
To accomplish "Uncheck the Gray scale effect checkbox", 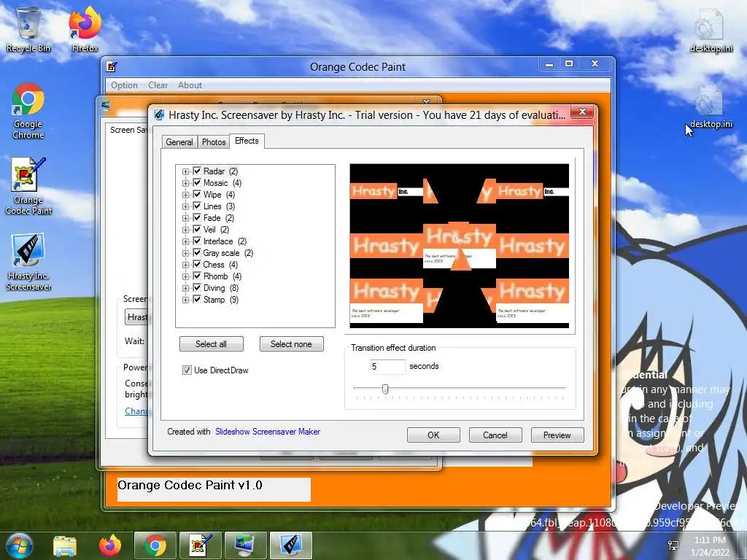I will click(x=197, y=252).
